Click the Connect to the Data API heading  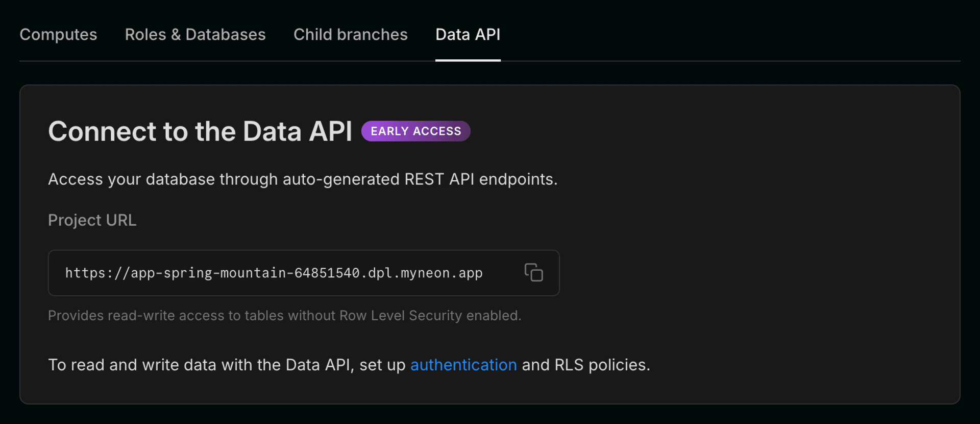[x=200, y=131]
